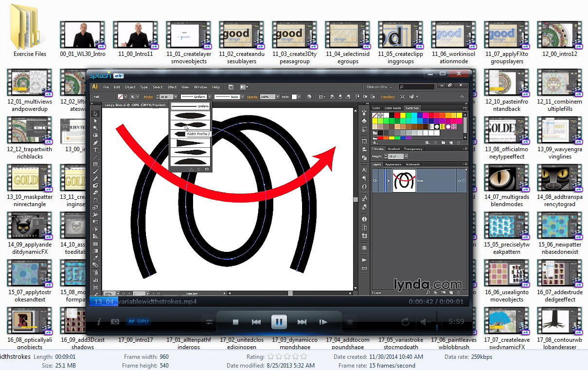The height and width of the screenshot is (370, 588).
Task: Select the Rectangle tool
Action: 96,164
